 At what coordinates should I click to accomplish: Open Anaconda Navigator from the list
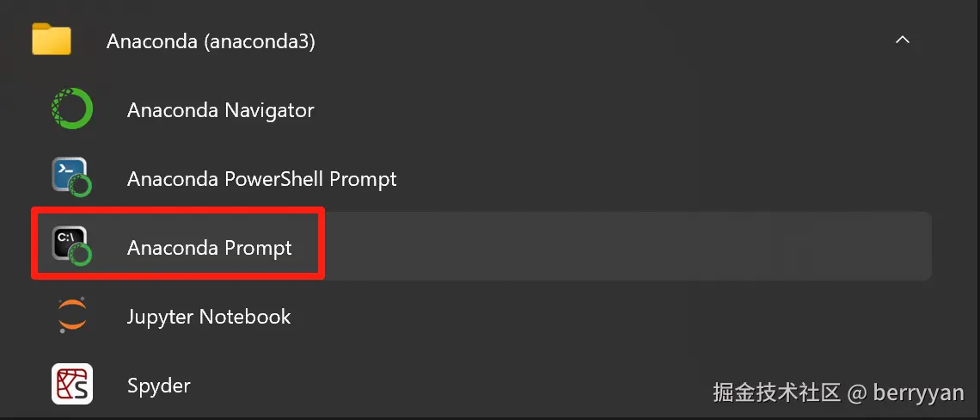tap(220, 110)
